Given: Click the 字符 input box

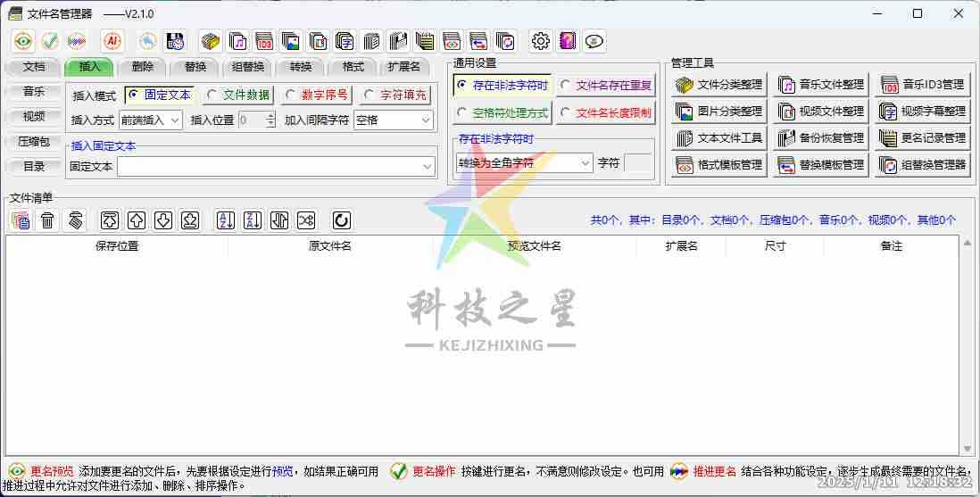Looking at the screenshot, I should 638,163.
